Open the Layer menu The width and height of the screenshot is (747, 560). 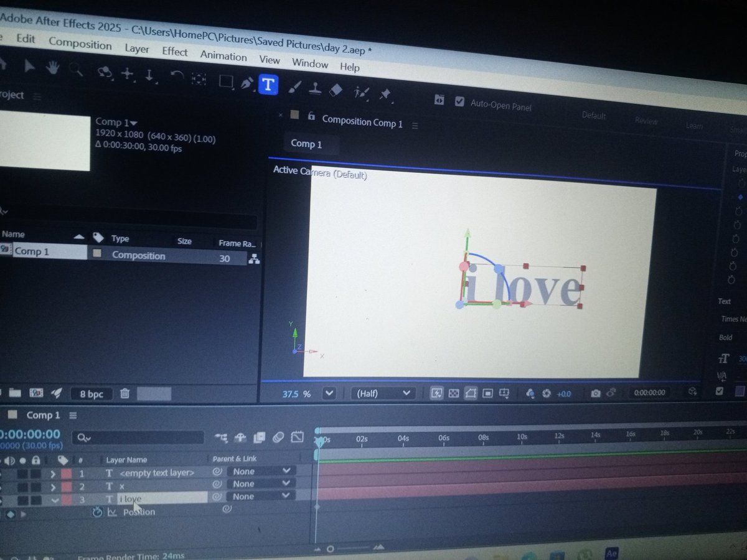pyautogui.click(x=137, y=49)
